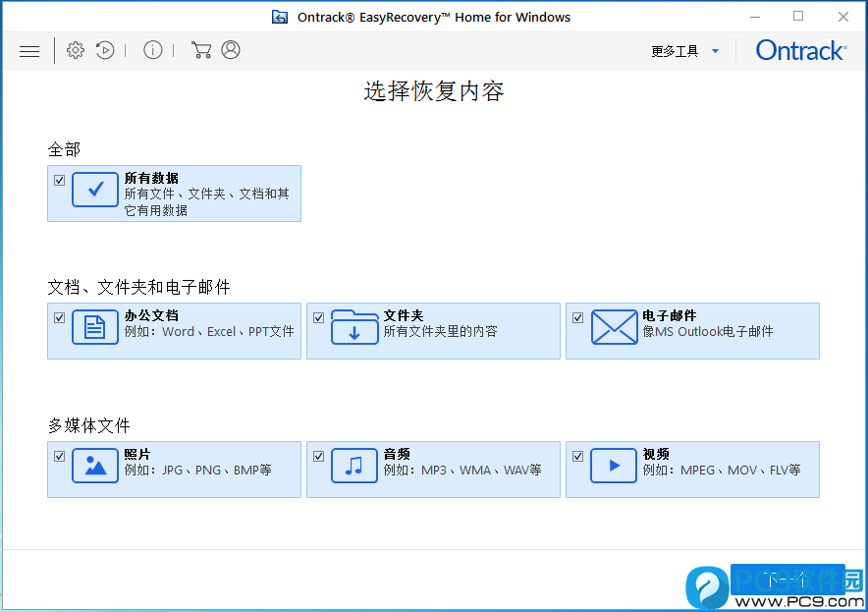Uncheck the 文件夹 checkbox
Image resolution: width=868 pixels, height=612 pixels.
point(318,318)
